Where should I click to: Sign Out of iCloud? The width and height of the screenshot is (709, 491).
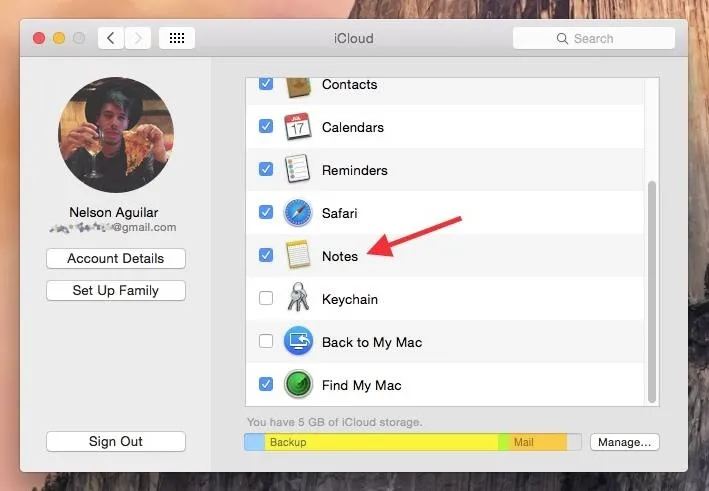[x=116, y=441]
